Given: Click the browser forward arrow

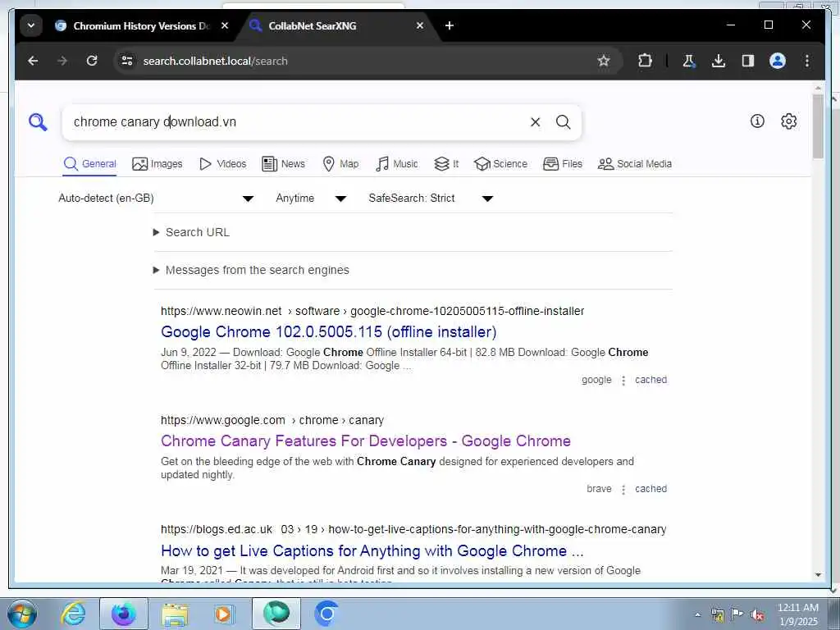Looking at the screenshot, I should point(62,61).
